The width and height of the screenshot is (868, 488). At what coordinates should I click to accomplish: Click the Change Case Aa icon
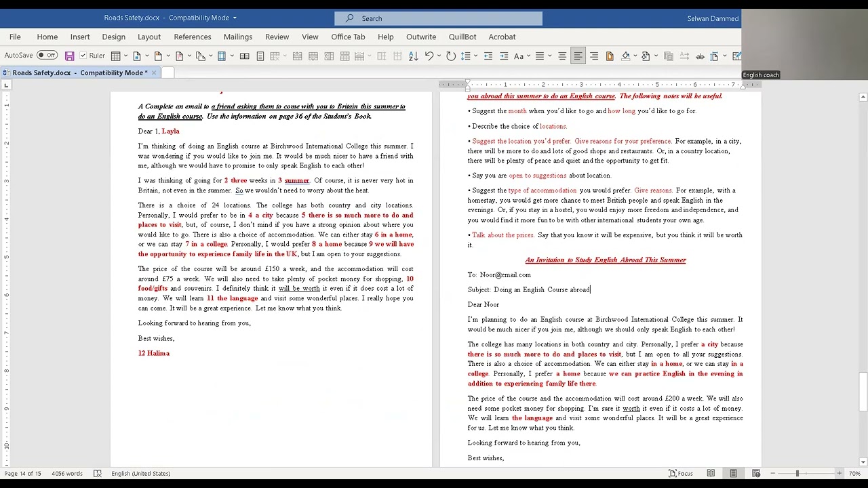click(519, 56)
